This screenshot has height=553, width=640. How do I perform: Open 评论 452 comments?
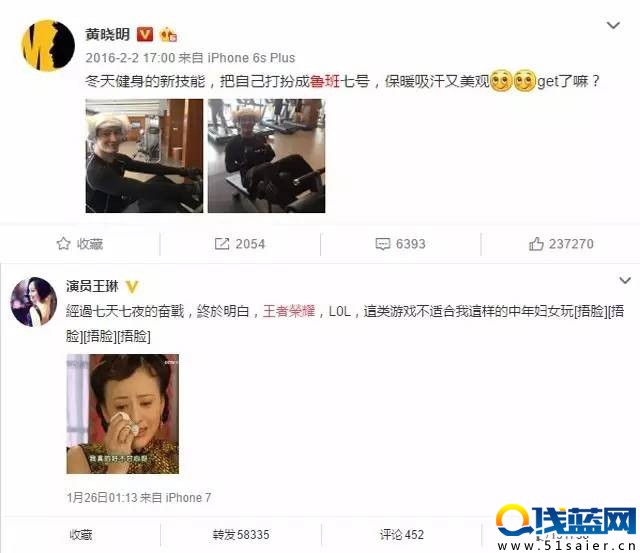[x=402, y=535]
